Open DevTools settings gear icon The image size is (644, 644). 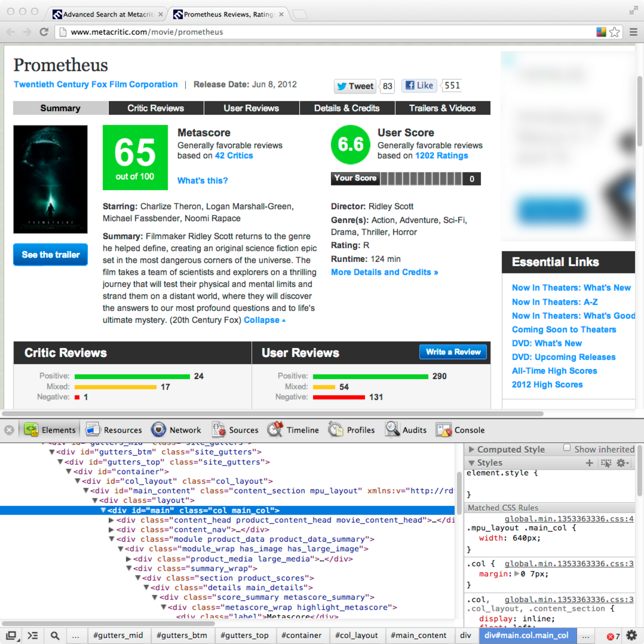tap(632, 636)
